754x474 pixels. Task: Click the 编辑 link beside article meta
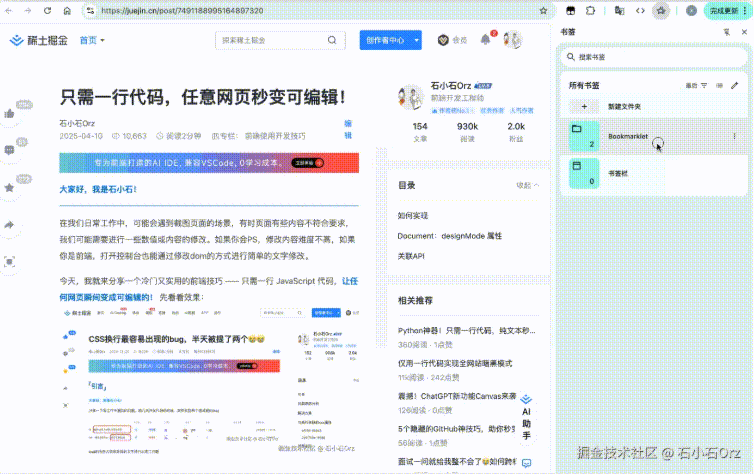point(348,130)
